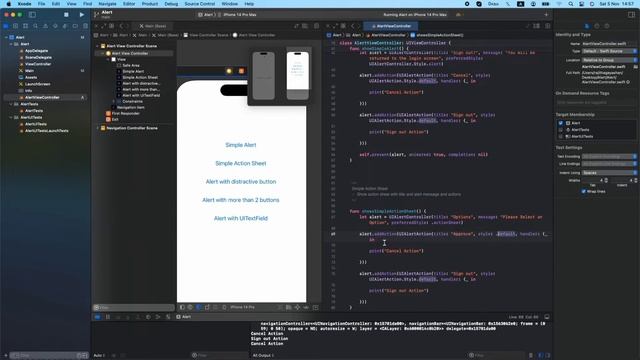
Task: Open the Find navigator magnifier icon
Action: tap(36, 26)
